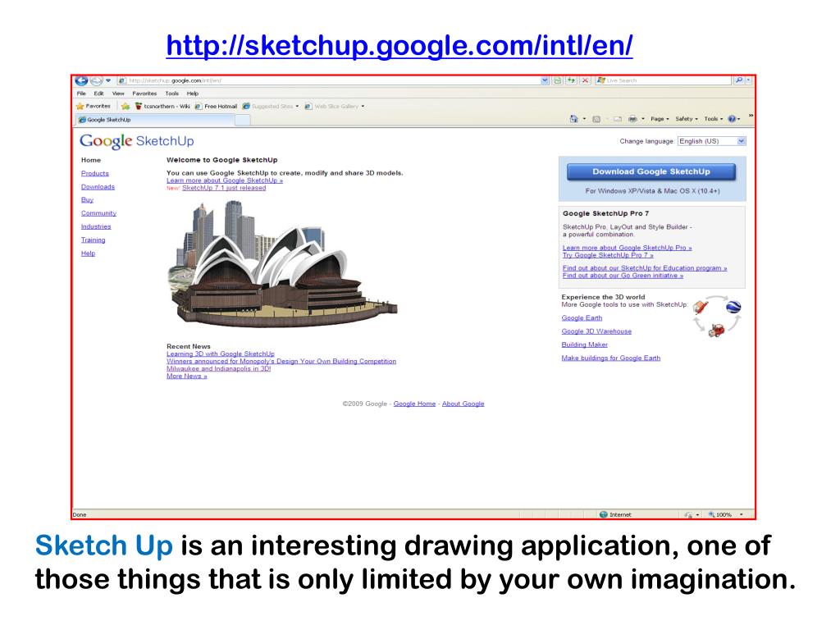This screenshot has height=630, width=840.
Task: Open the Help menu
Action: click(x=192, y=94)
